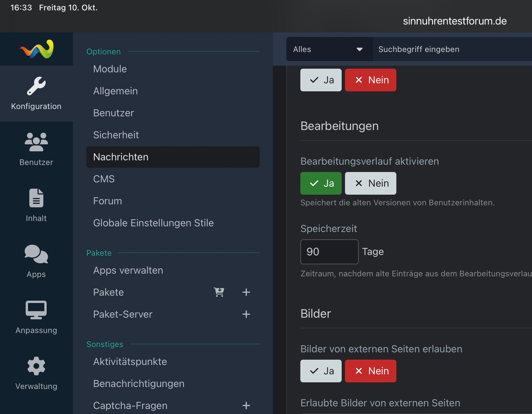The width and height of the screenshot is (532, 414).
Task: Select Nachrichten in the Optionen menu
Action: [x=173, y=157]
